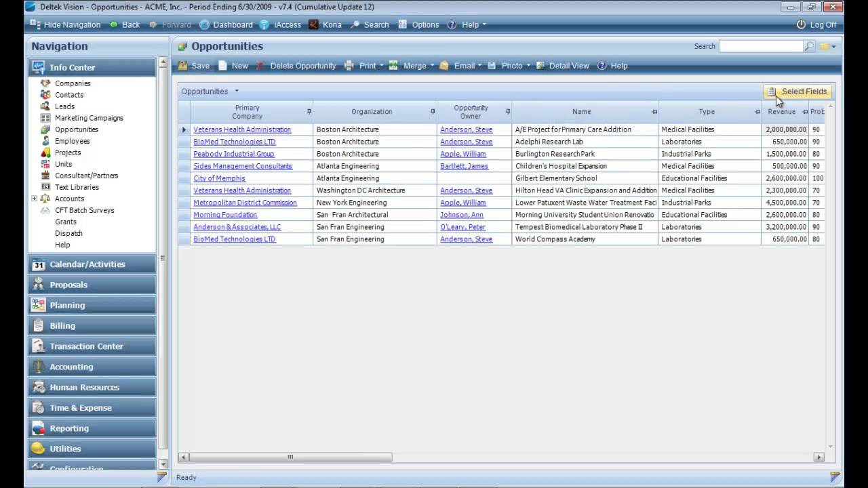Open the folder dropdown next to search
Image resolution: width=868 pixels, height=488 pixels.
(833, 46)
